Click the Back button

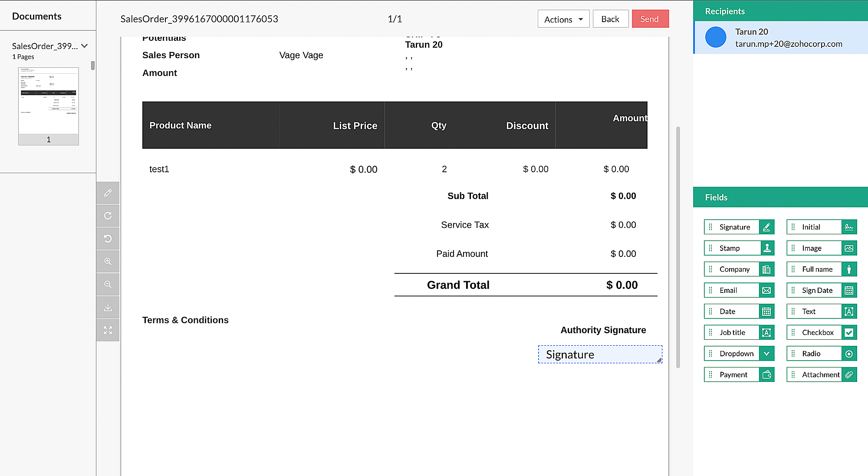tap(610, 19)
